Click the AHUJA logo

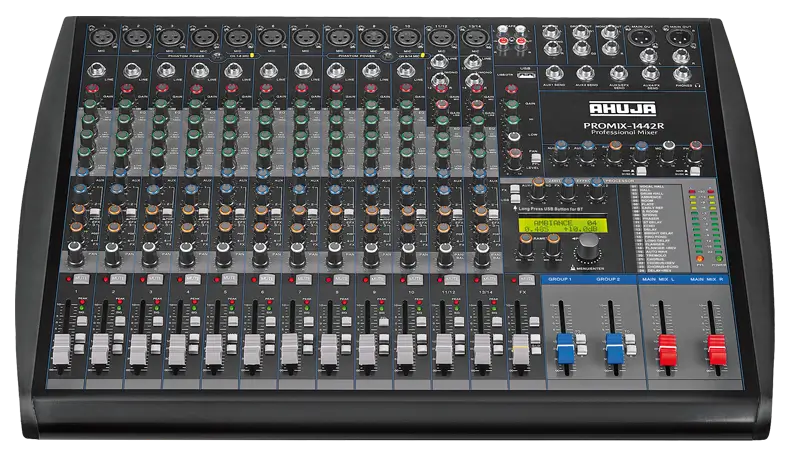pos(623,108)
